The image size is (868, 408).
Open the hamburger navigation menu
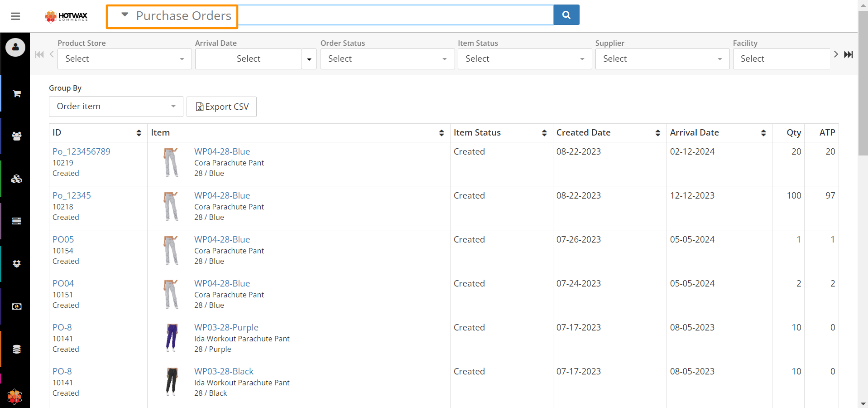[15, 16]
